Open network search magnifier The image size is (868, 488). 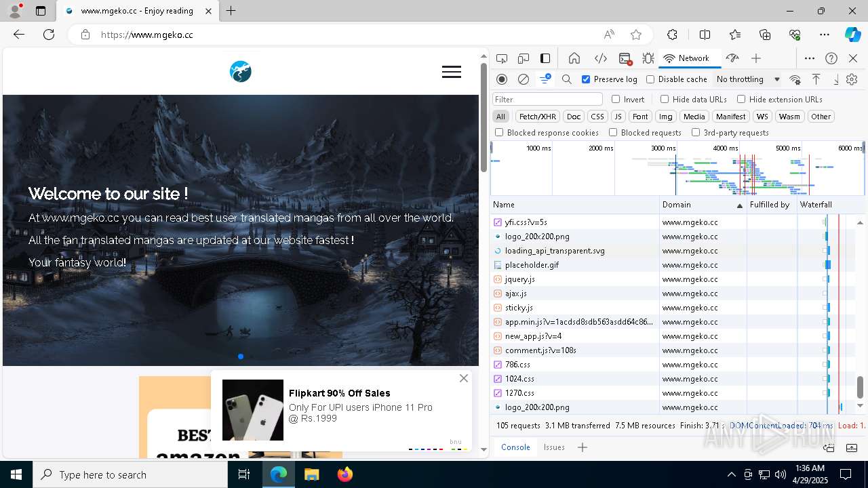tap(567, 79)
